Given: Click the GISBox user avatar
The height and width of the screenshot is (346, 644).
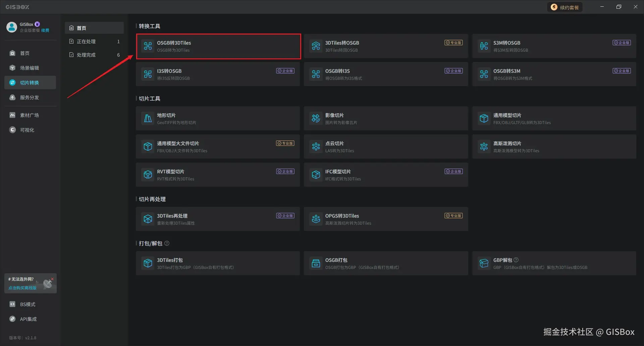Looking at the screenshot, I should click(x=12, y=27).
